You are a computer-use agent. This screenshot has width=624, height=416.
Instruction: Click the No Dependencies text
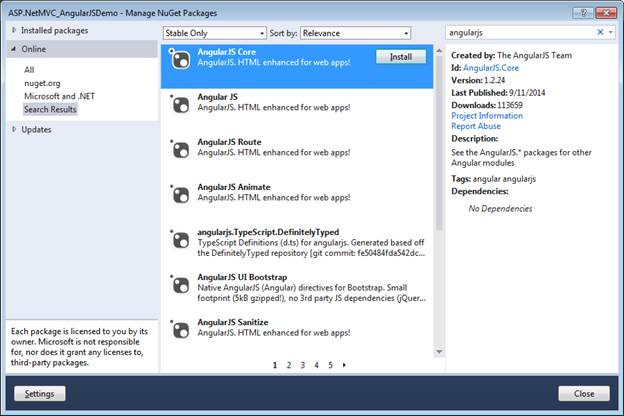(500, 208)
